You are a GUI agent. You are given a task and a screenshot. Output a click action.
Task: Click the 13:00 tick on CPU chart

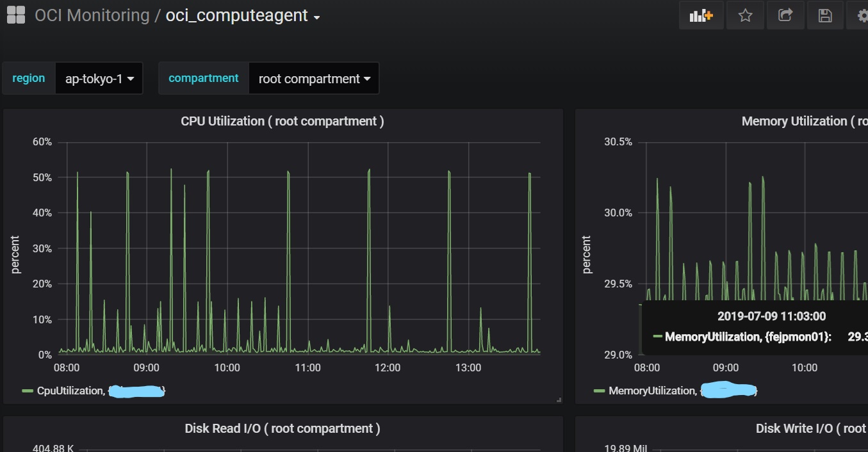point(468,367)
